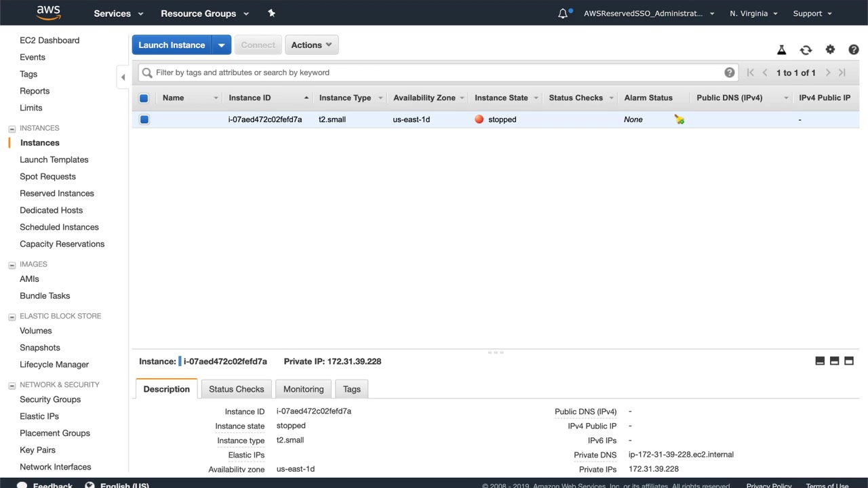Click the globe icon beside English (US)
Viewport: 868px width, 488px height.
pyautogui.click(x=90, y=485)
